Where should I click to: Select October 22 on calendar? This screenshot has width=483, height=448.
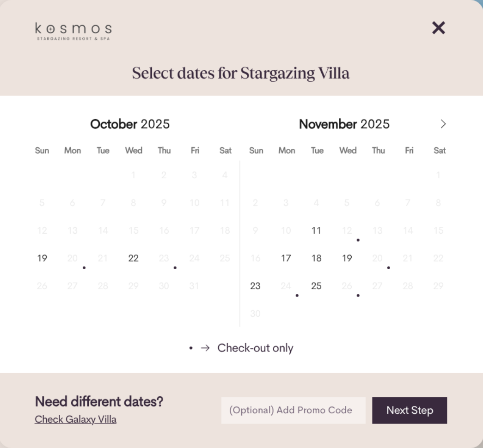coord(134,258)
